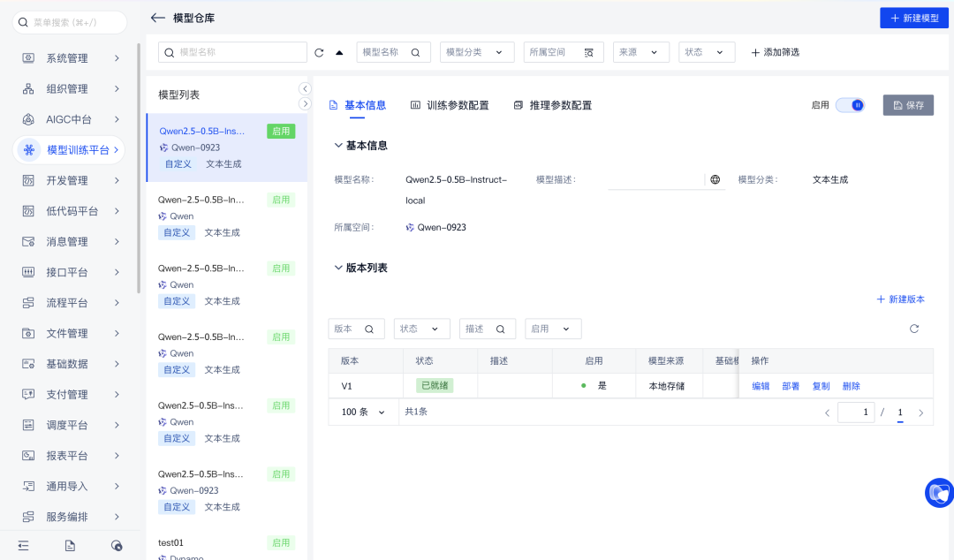Click the collapse-menu icon at the sidebar bottom

coord(23,545)
